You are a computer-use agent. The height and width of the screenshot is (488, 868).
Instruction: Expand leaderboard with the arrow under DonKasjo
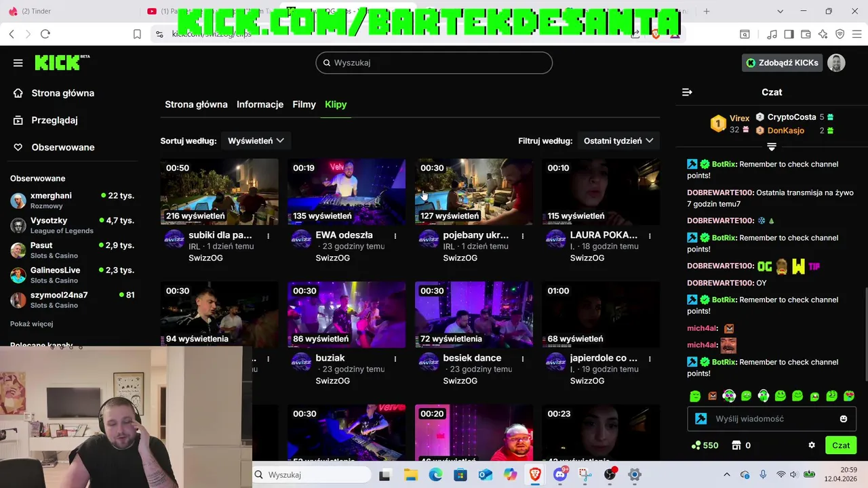pyautogui.click(x=772, y=146)
